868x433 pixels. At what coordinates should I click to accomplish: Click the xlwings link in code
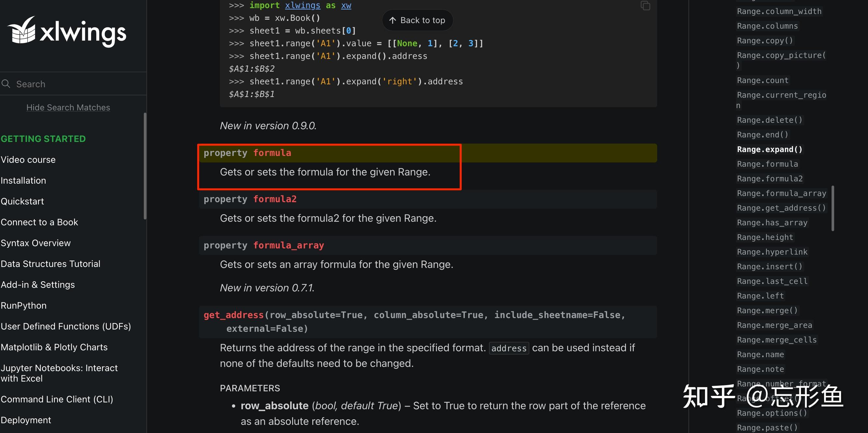tap(303, 6)
